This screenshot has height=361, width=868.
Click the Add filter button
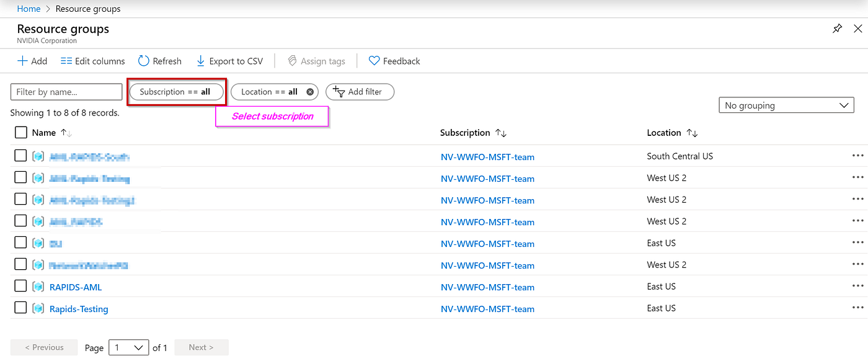tap(360, 92)
